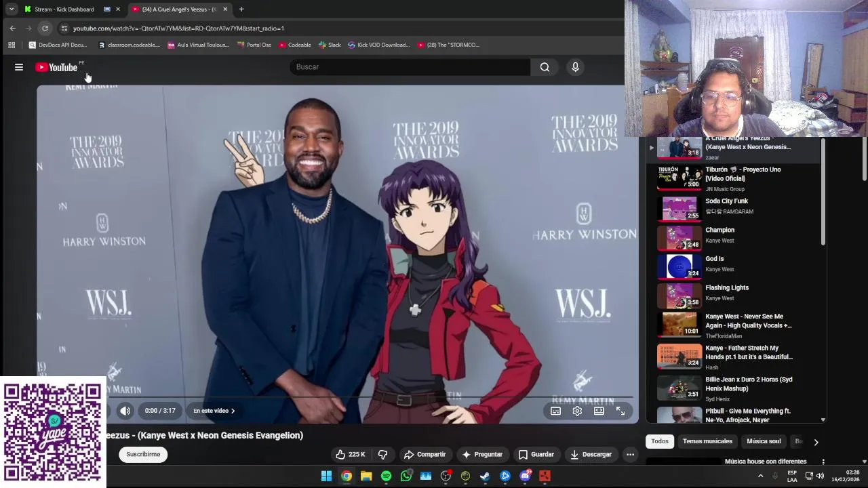Open the Chrome apps grid shortcut

pos(12,45)
